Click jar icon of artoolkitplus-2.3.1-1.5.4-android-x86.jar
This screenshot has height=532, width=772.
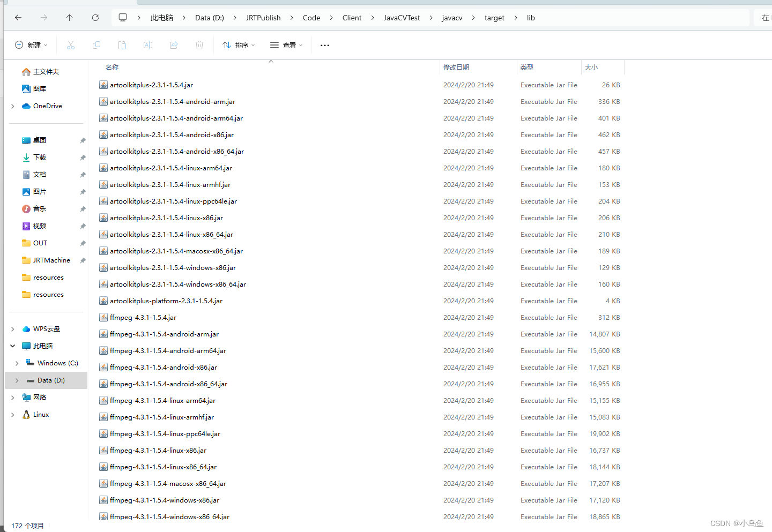103,135
